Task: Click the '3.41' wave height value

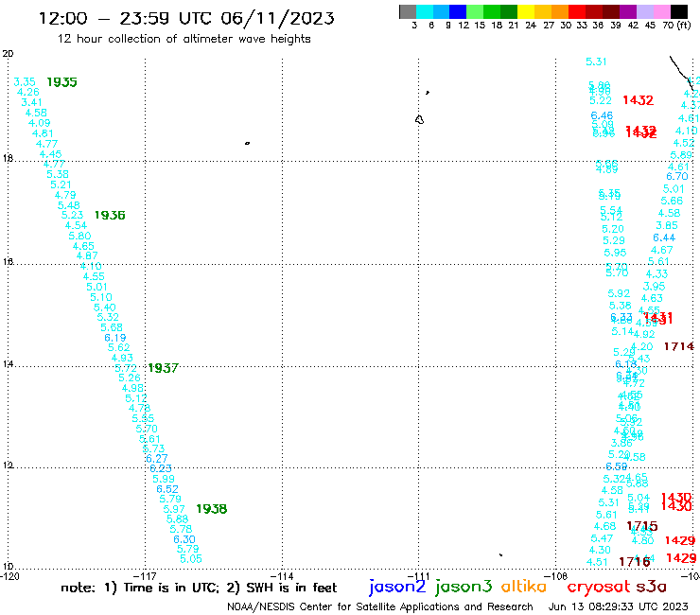Action: click(x=32, y=102)
